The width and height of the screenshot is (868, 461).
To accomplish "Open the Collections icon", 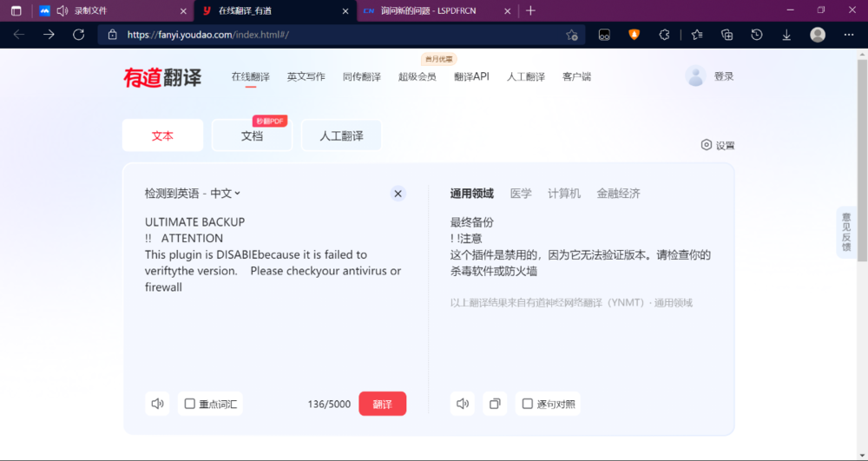I will [727, 35].
